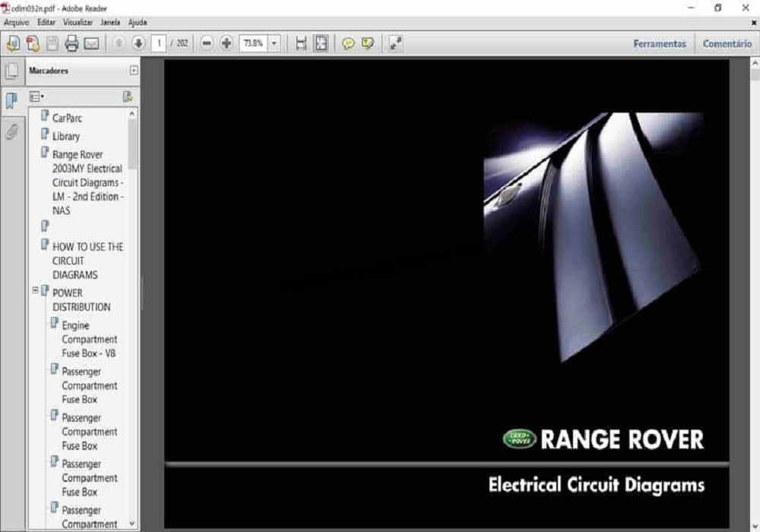Open the attachments paperclip panel
This screenshot has height=532, width=760.
(x=12, y=132)
